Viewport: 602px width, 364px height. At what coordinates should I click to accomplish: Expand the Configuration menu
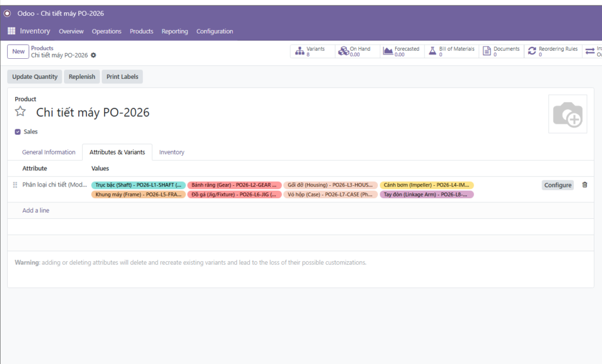pyautogui.click(x=215, y=31)
